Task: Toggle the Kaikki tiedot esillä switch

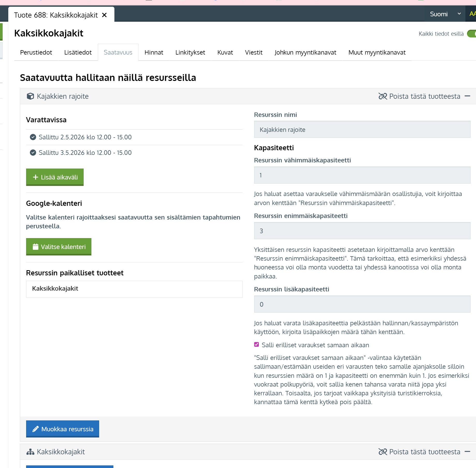Action: pyautogui.click(x=471, y=34)
